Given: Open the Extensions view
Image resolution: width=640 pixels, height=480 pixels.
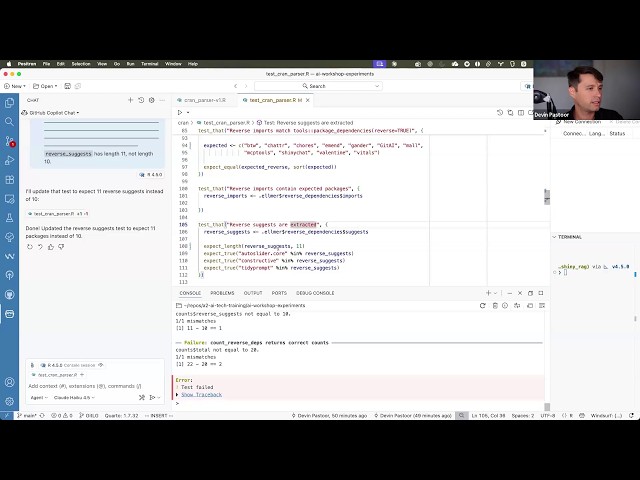Looking at the screenshot, I should (x=9, y=180).
